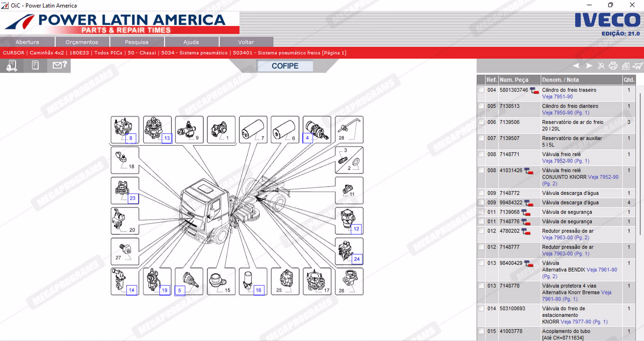
Task: Mark the checkbox for part 4780202
Action: point(481,231)
